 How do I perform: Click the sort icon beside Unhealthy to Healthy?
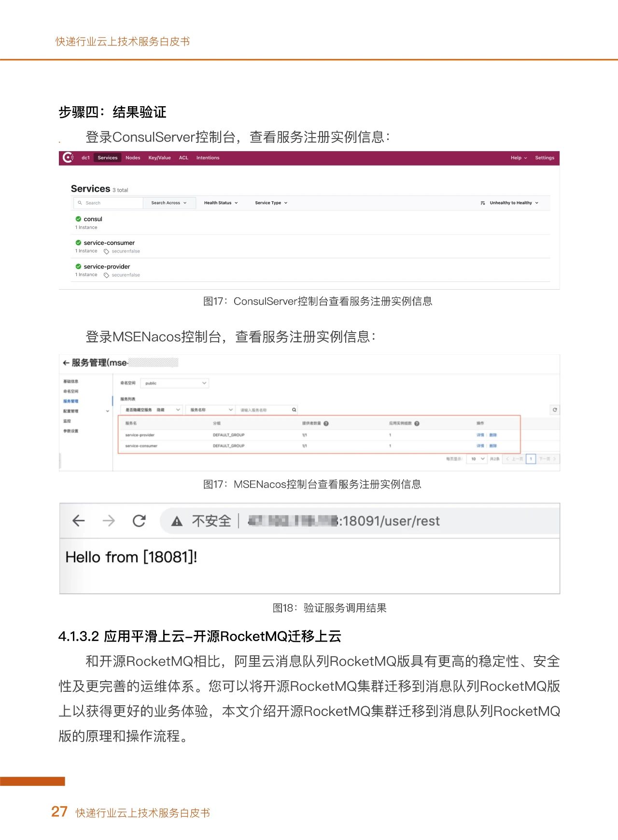[483, 203]
